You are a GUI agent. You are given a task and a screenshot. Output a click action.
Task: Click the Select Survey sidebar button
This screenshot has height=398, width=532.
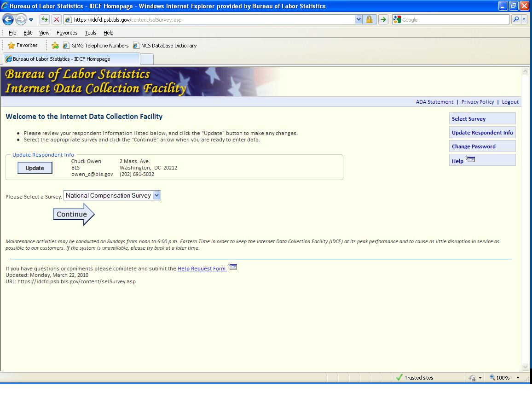click(x=482, y=118)
